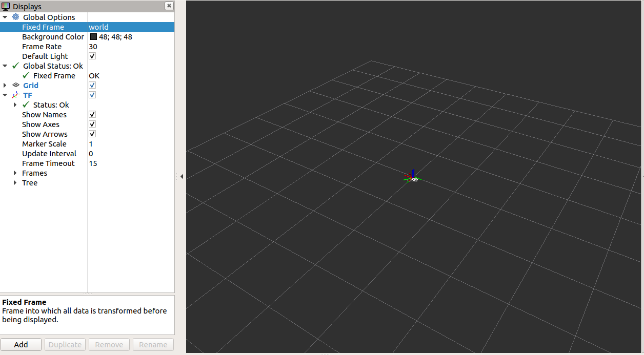Collapse the Global Options section

(5, 17)
